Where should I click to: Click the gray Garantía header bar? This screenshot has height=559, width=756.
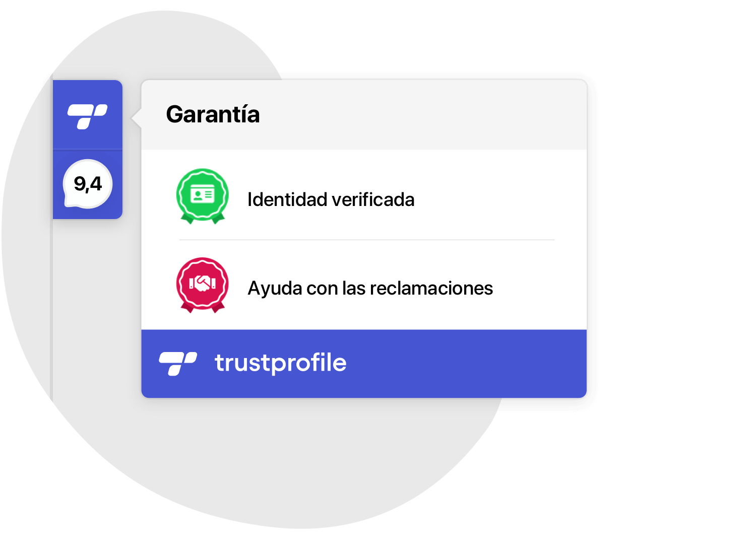pos(364,115)
